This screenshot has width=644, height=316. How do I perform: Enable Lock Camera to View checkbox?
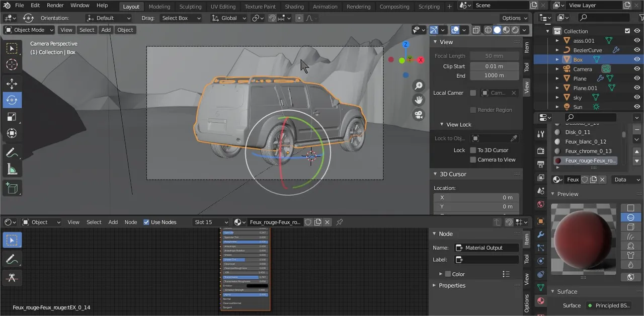(473, 160)
